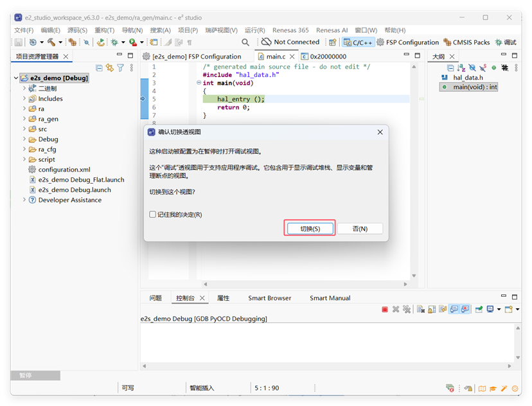The image size is (532, 406).
Task: Open the Renesas AI menu
Action: click(x=332, y=30)
